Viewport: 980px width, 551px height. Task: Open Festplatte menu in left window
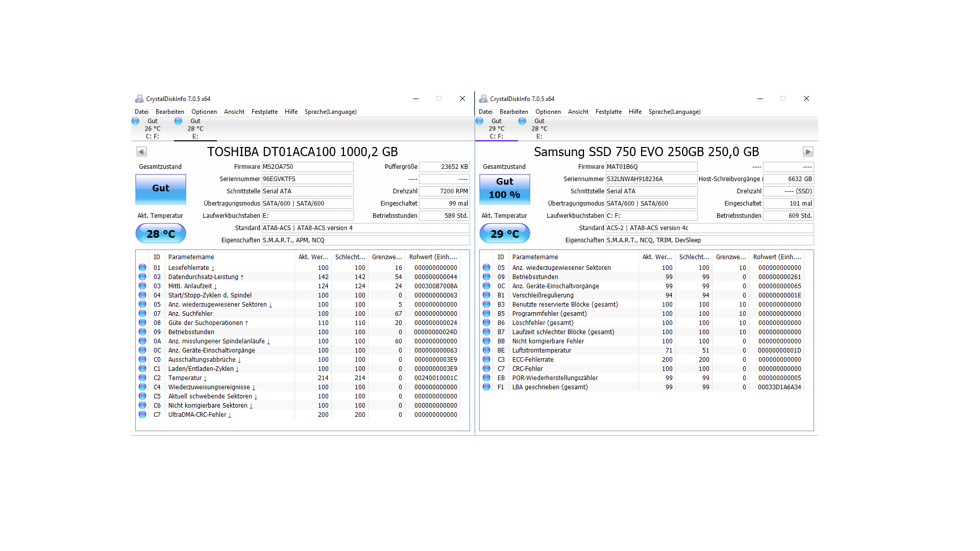click(x=264, y=112)
